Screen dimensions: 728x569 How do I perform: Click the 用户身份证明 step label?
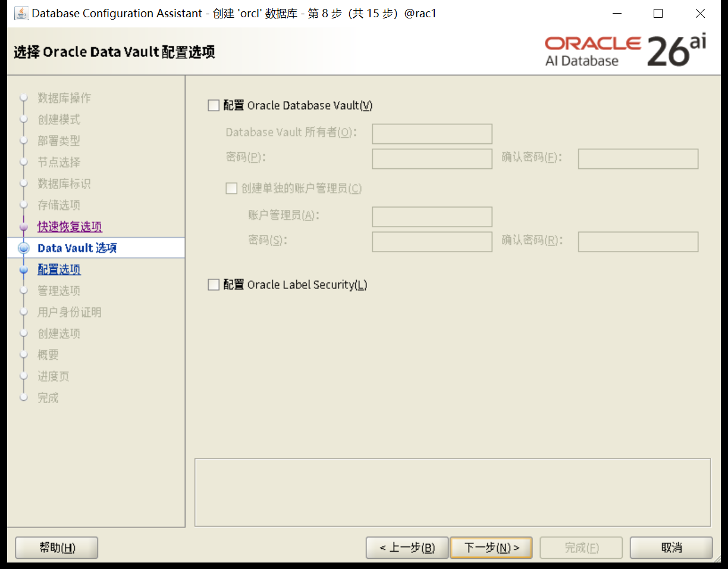coord(70,312)
